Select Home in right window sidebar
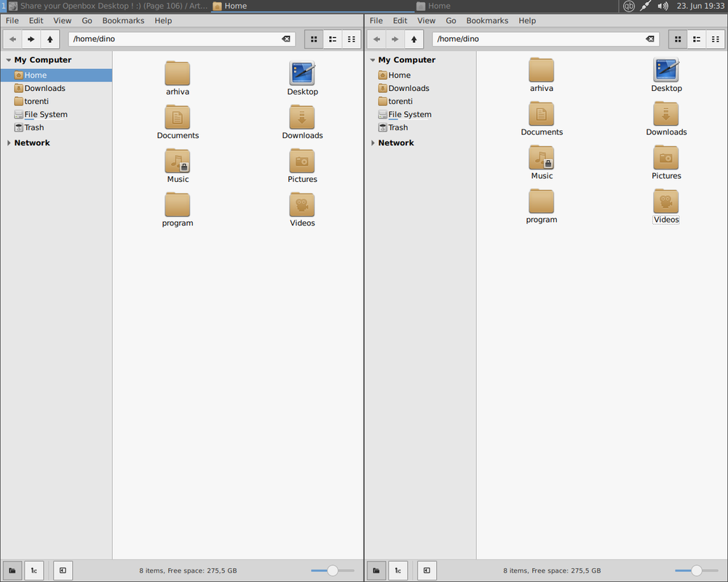 point(420,75)
